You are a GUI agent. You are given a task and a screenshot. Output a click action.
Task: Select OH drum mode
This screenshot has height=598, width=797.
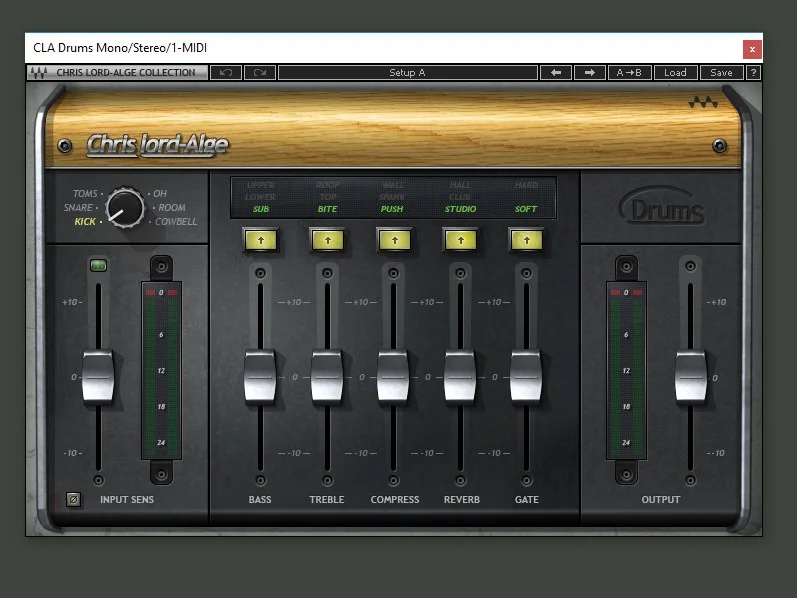pos(160,194)
